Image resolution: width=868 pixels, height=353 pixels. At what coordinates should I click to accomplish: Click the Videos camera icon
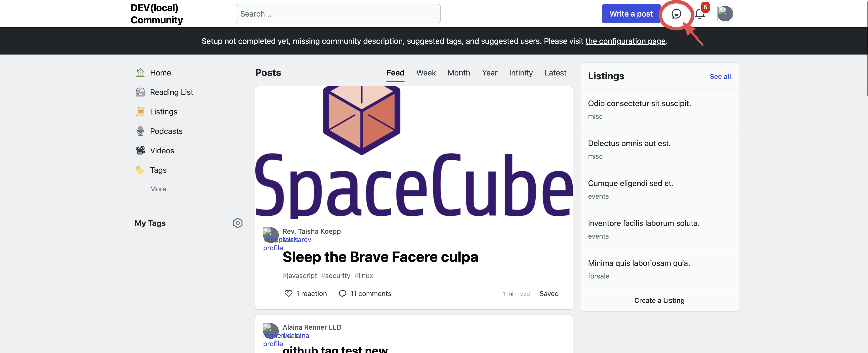click(x=140, y=150)
